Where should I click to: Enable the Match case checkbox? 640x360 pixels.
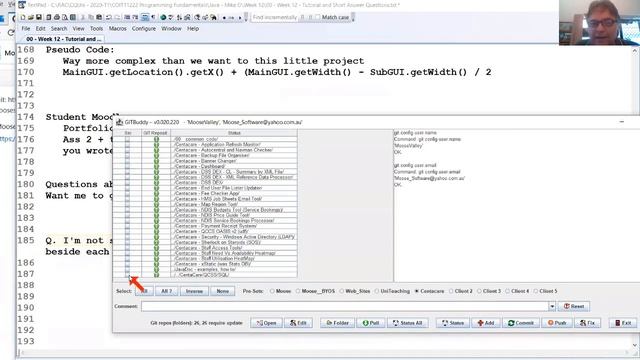[x=318, y=17]
